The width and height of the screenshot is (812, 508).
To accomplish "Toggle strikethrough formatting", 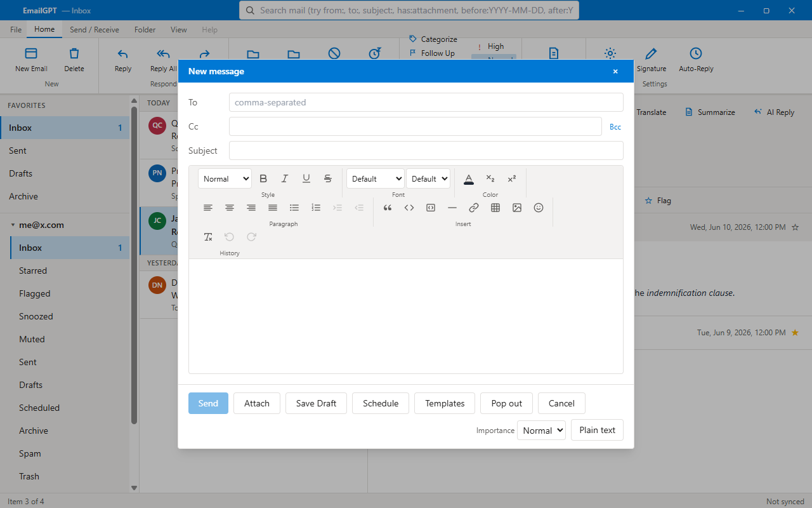I will pyautogui.click(x=328, y=178).
